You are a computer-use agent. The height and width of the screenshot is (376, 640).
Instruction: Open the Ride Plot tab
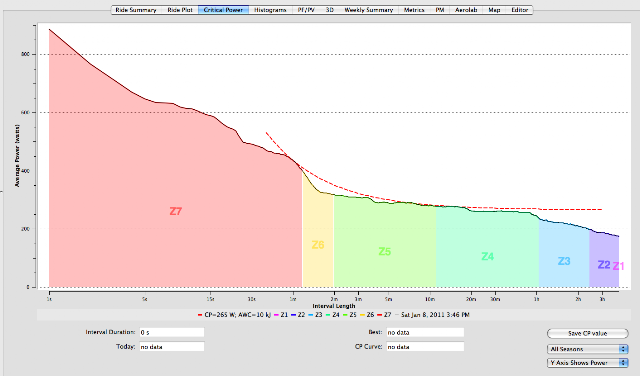click(180, 10)
